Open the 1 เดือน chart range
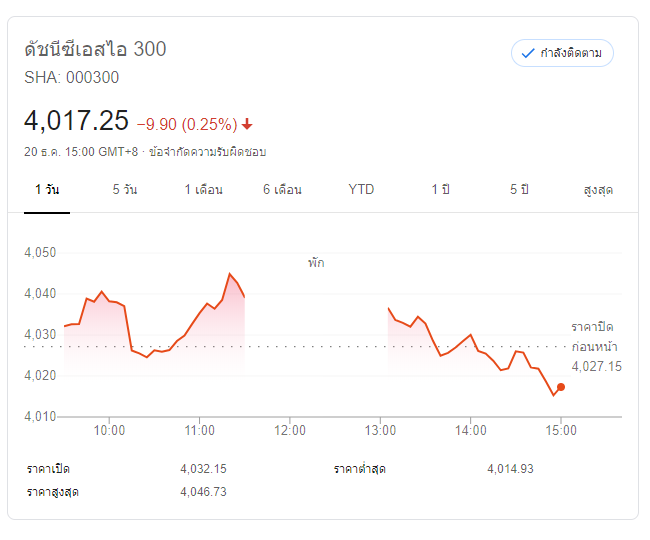 click(203, 190)
